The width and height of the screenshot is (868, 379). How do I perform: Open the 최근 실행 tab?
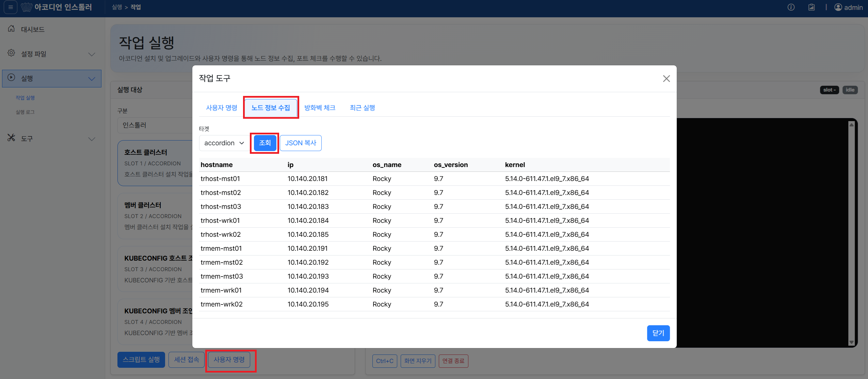point(362,108)
